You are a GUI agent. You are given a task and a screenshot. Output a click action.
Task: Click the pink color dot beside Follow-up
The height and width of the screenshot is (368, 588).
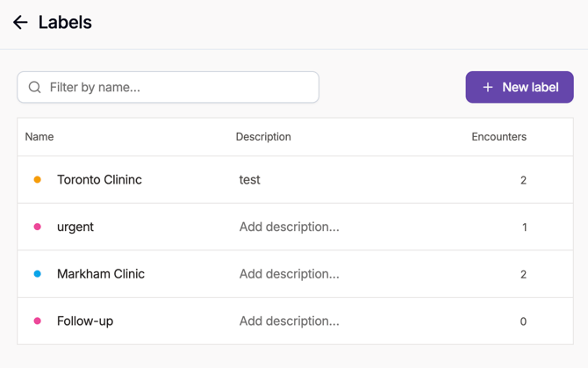[38, 321]
